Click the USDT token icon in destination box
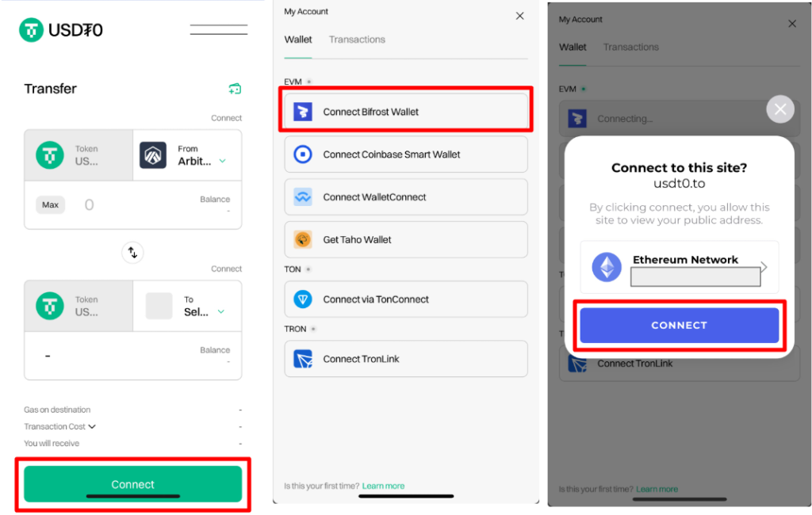 click(50, 306)
